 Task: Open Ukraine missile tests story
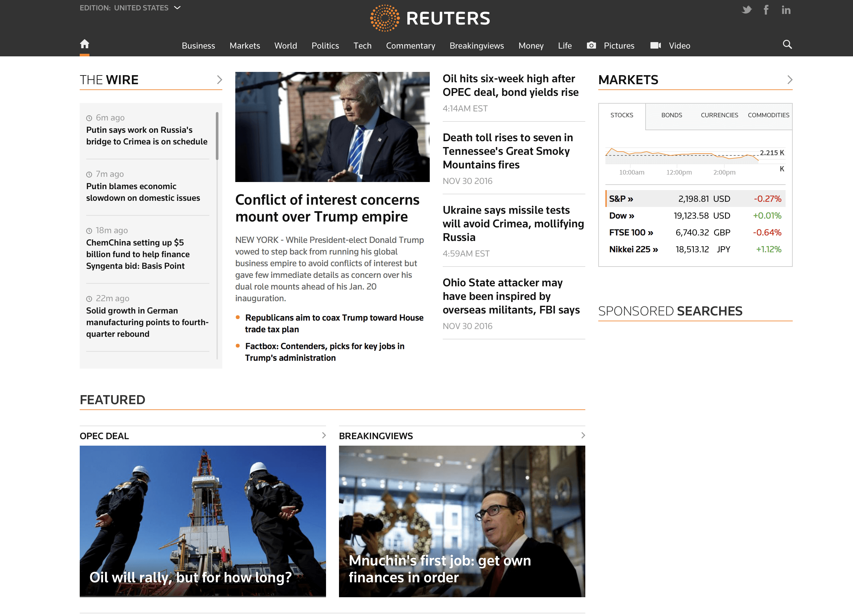click(513, 223)
